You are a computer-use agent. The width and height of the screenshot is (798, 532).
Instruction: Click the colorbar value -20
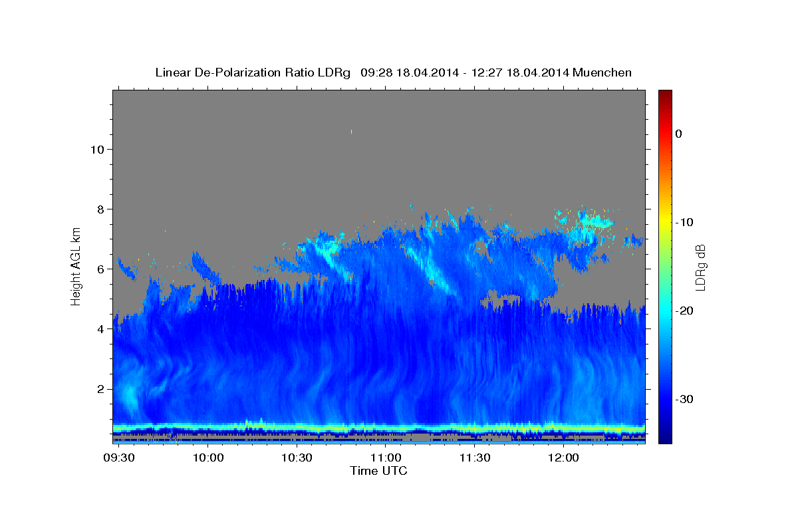684,311
